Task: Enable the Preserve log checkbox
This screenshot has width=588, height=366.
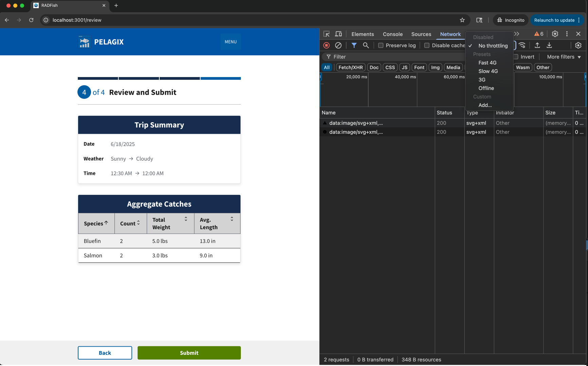Action: tap(381, 45)
